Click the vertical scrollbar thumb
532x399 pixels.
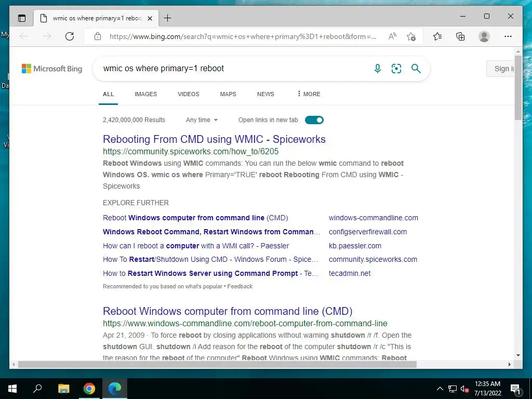[x=518, y=87]
